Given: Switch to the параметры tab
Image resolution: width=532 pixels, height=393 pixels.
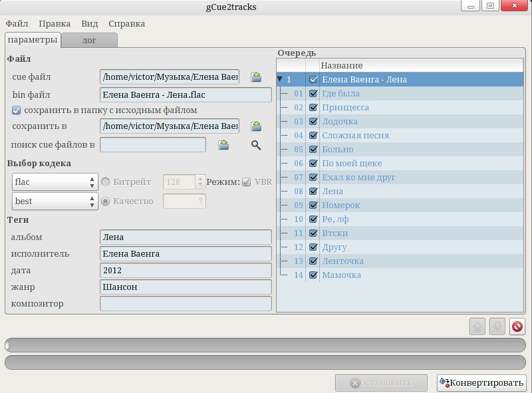Looking at the screenshot, I should [x=33, y=40].
